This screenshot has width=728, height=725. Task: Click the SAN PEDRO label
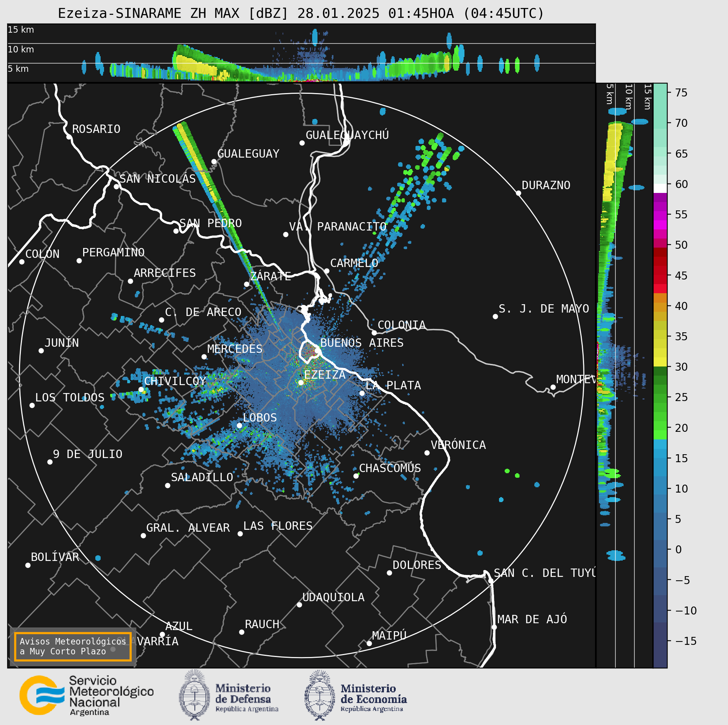tap(210, 223)
